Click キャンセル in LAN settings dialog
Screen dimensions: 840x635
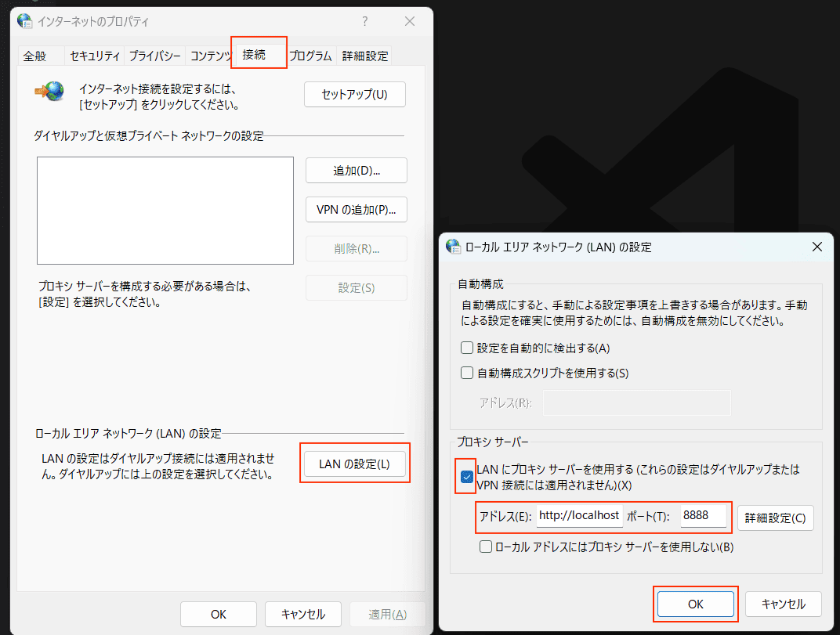tap(784, 604)
